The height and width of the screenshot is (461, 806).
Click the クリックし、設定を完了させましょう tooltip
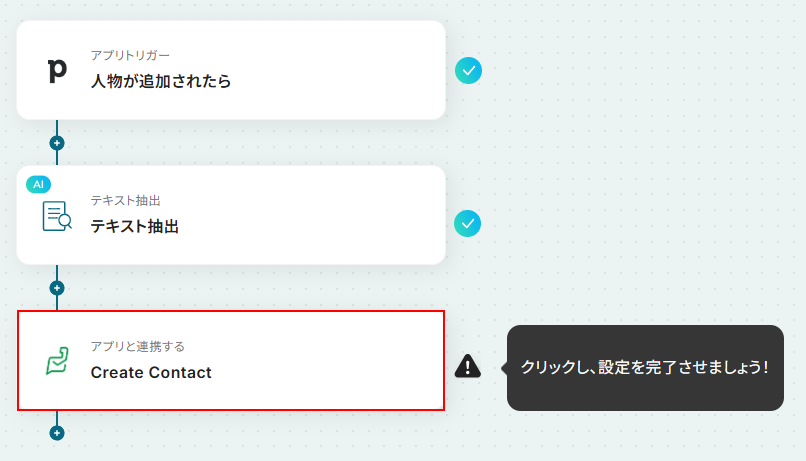point(644,367)
